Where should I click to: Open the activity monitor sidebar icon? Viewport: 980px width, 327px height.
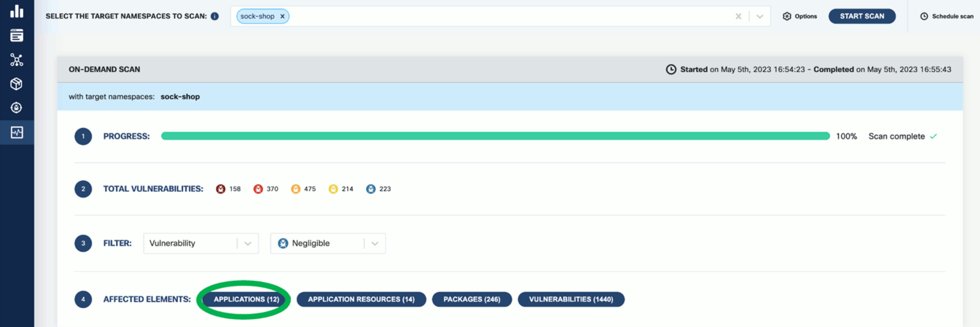(x=17, y=133)
